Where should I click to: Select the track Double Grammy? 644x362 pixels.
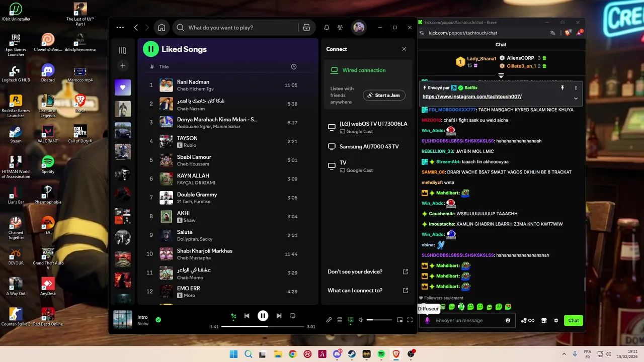tap(228, 198)
